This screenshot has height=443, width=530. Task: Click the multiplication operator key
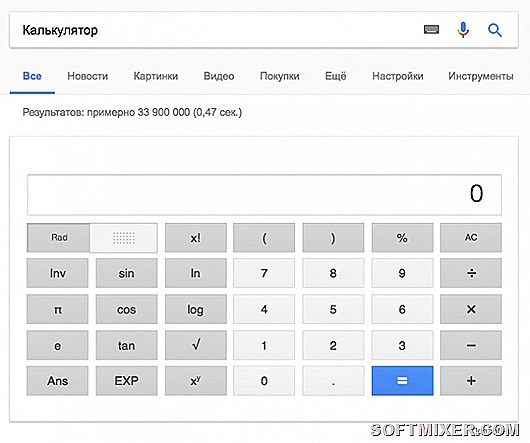pos(471,309)
